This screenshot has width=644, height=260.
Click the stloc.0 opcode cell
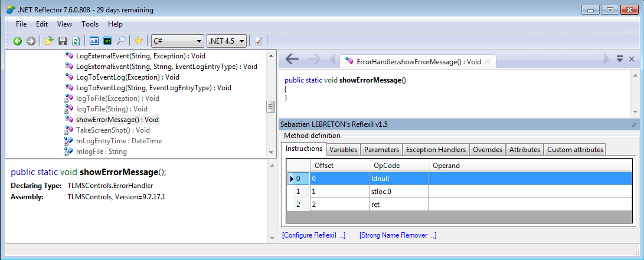tap(398, 191)
